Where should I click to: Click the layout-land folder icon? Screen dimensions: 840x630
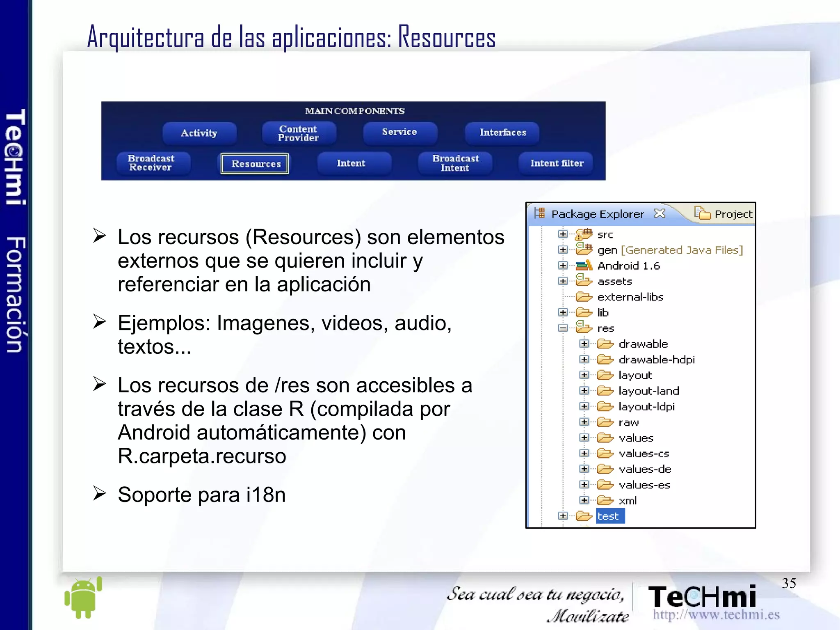(x=605, y=391)
